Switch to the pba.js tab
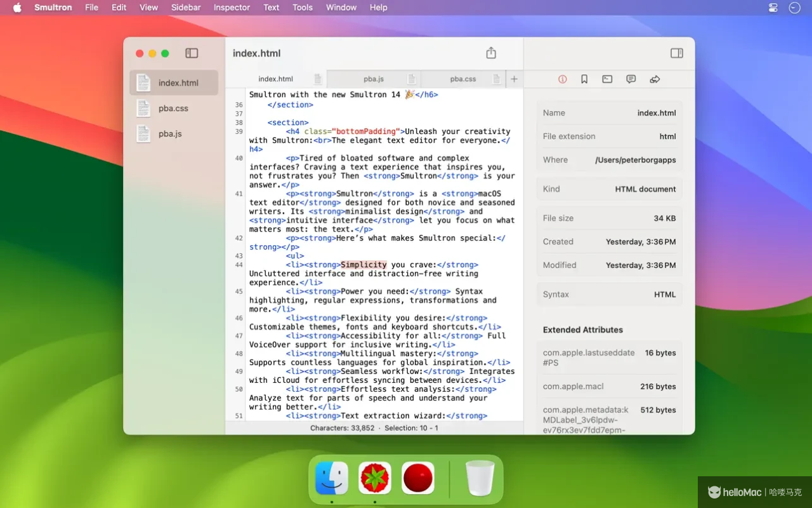The height and width of the screenshot is (508, 812). (x=374, y=79)
